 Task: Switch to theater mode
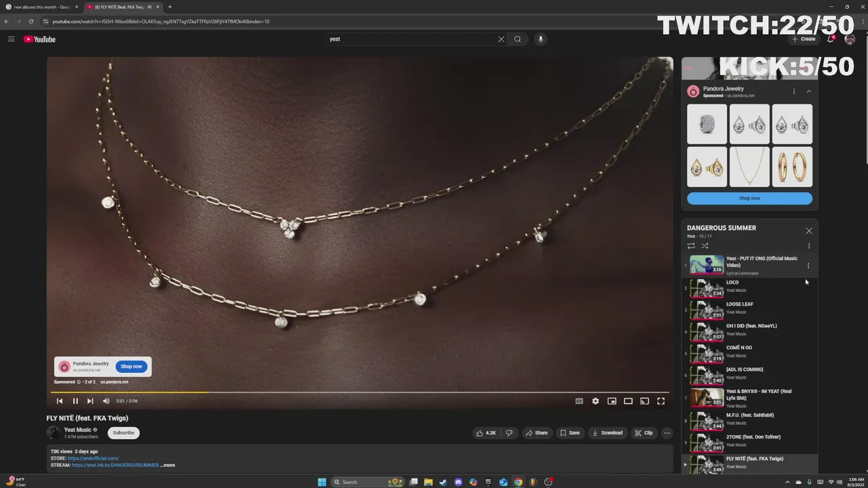pyautogui.click(x=628, y=401)
